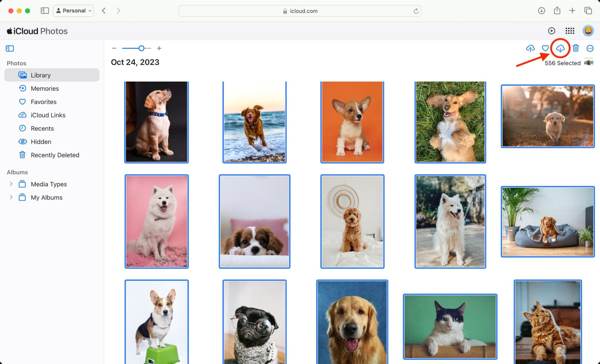This screenshot has width=600, height=364.
Task: Select the dog lying on grass photo
Action: click(x=450, y=122)
